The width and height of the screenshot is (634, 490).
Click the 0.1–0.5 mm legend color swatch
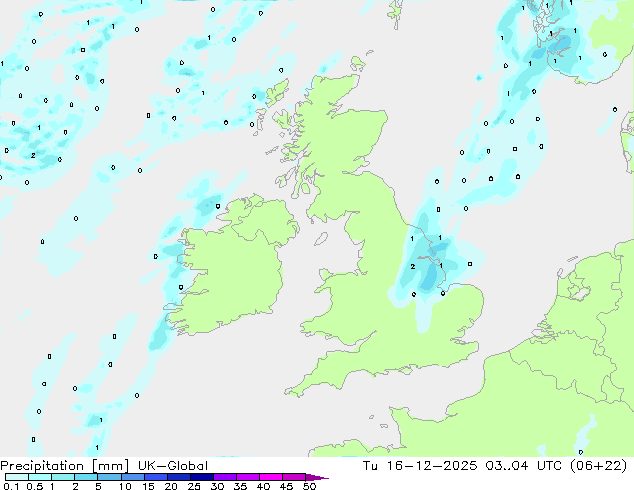click(17, 477)
